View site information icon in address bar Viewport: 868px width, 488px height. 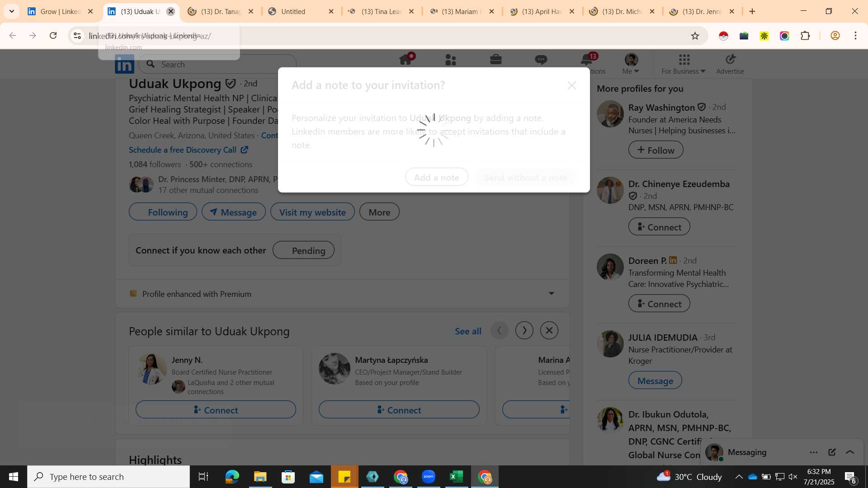77,36
